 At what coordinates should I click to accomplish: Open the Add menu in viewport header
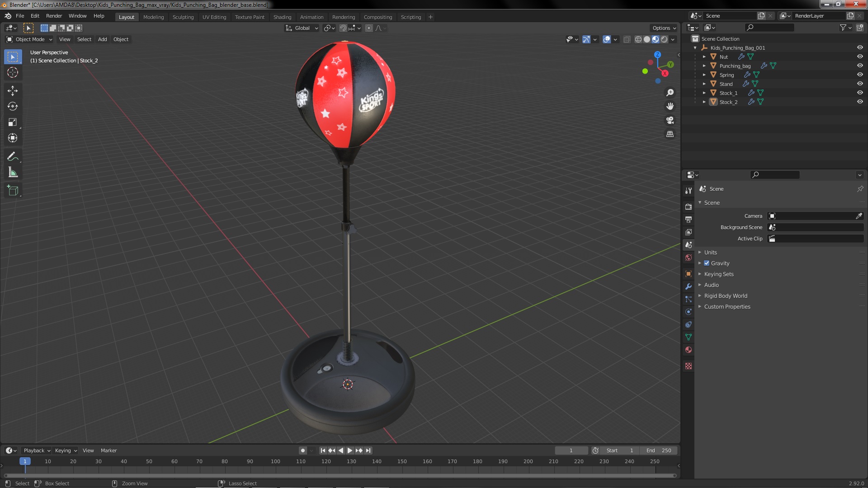[x=103, y=39]
